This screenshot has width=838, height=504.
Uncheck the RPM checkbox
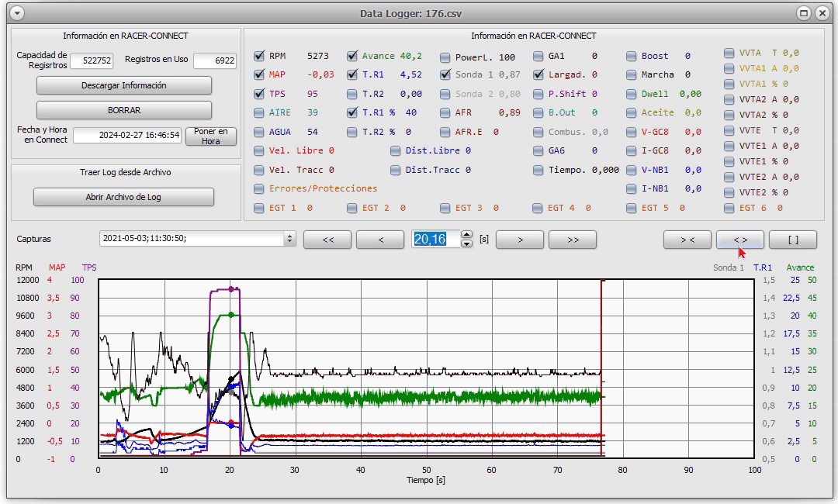point(259,56)
